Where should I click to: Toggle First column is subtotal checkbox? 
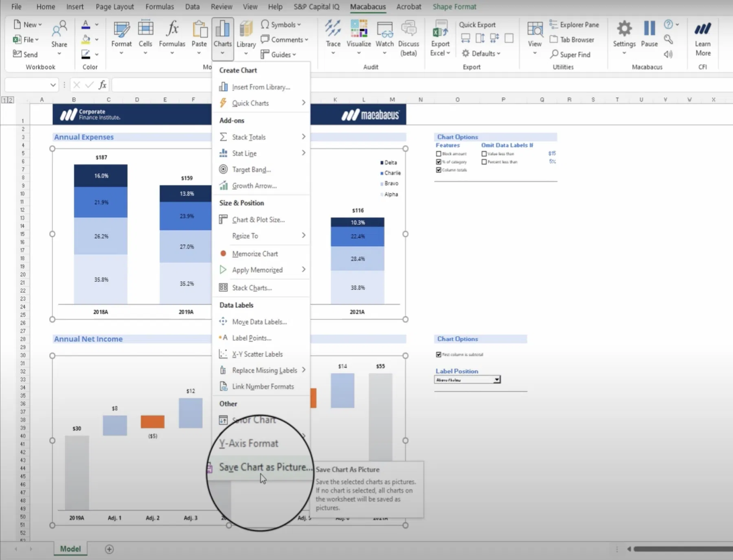[439, 354]
